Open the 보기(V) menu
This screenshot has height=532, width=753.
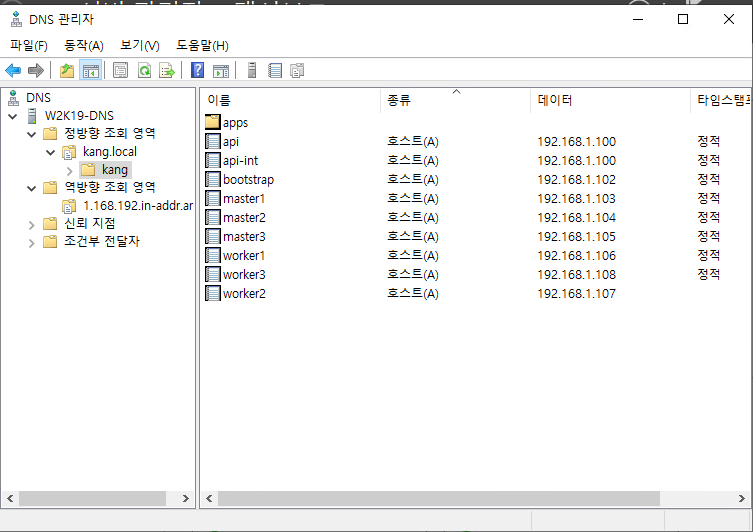140,46
